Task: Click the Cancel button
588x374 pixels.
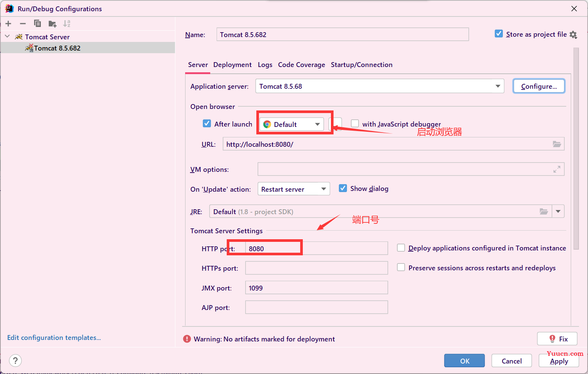Action: point(512,361)
